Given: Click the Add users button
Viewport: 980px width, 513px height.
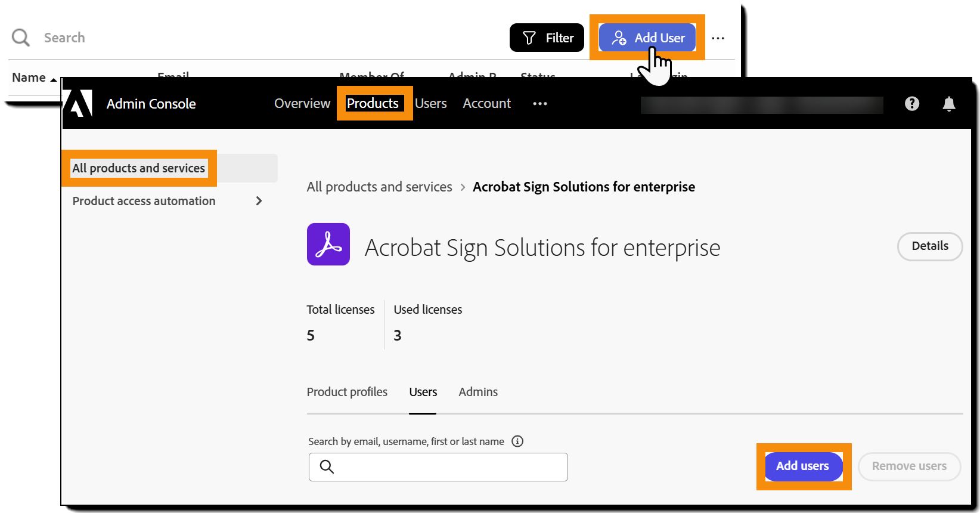Looking at the screenshot, I should click(x=802, y=466).
